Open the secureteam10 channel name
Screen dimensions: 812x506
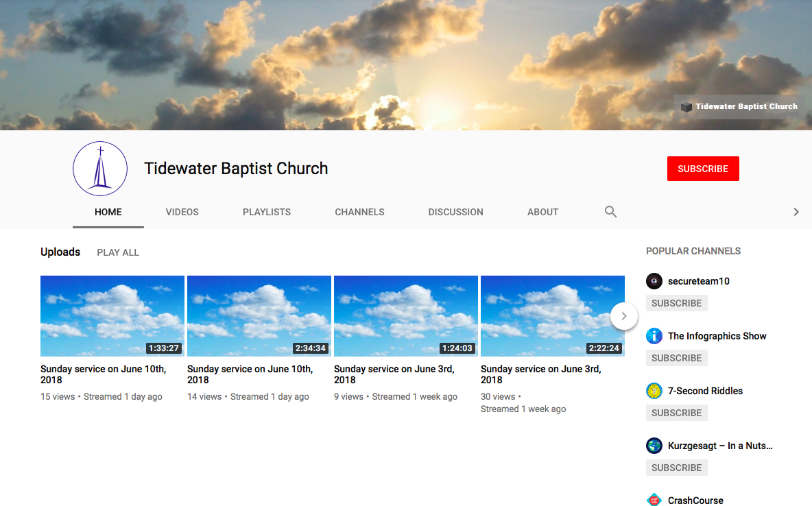point(699,281)
